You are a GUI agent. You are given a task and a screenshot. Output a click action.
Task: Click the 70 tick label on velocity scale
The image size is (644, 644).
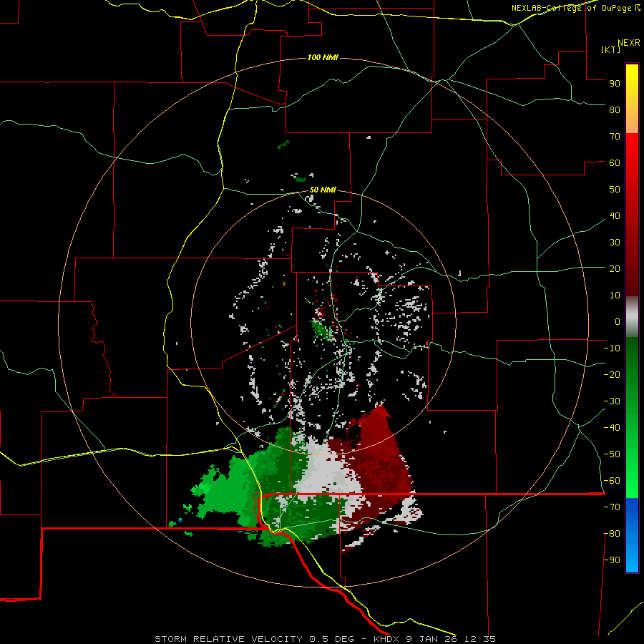tap(615, 137)
